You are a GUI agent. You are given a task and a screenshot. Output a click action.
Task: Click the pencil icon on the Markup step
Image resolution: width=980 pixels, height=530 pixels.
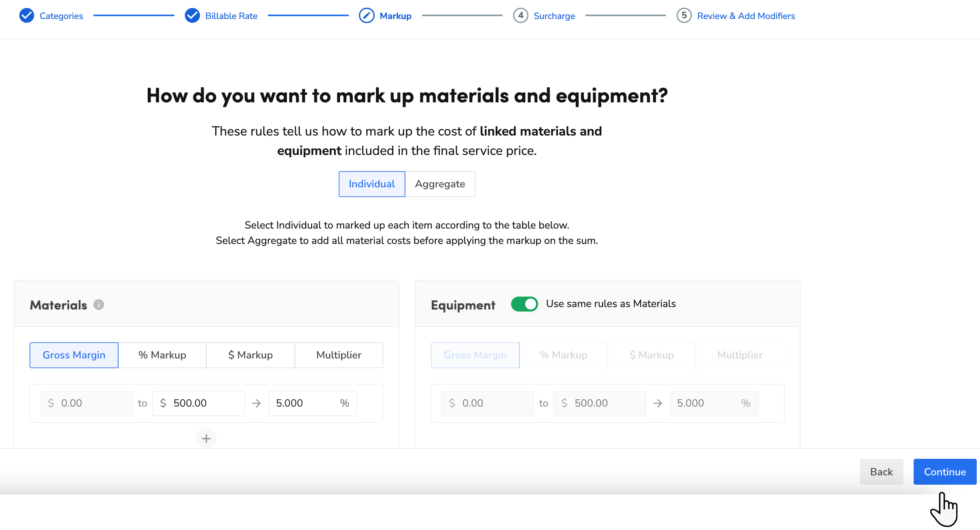(x=366, y=16)
